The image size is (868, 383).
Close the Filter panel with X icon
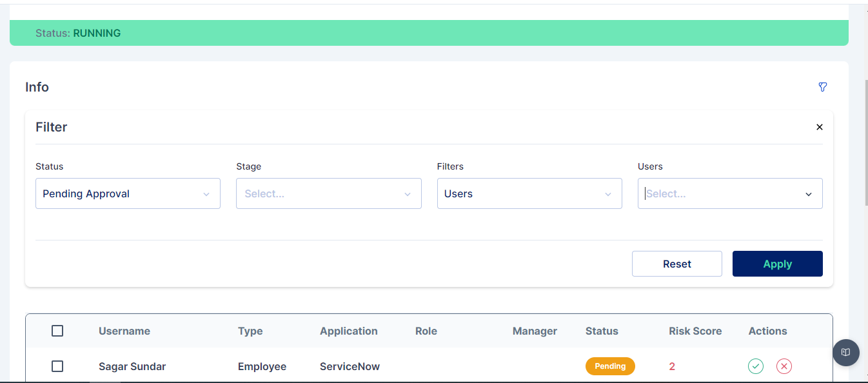tap(820, 127)
